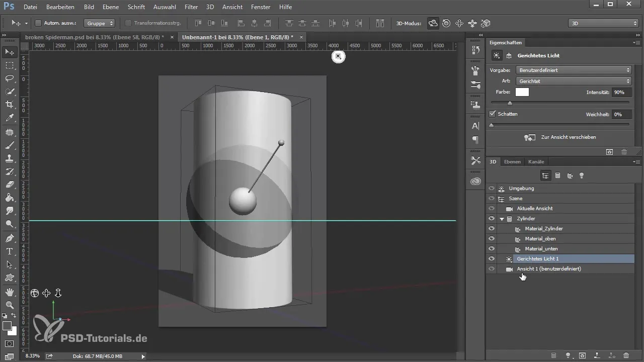
Task: Select the Clone Stamp tool
Action: click(10, 158)
